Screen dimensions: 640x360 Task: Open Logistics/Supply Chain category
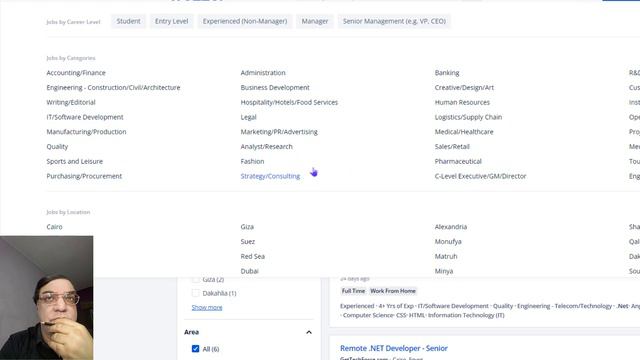point(468,117)
